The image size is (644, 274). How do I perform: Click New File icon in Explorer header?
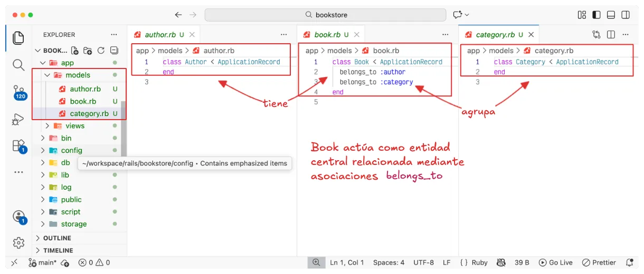coord(75,51)
